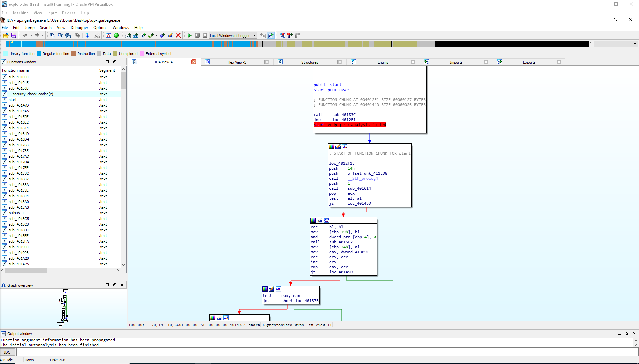
Task: Save the database with the floppy icon
Action: [x=14, y=35]
